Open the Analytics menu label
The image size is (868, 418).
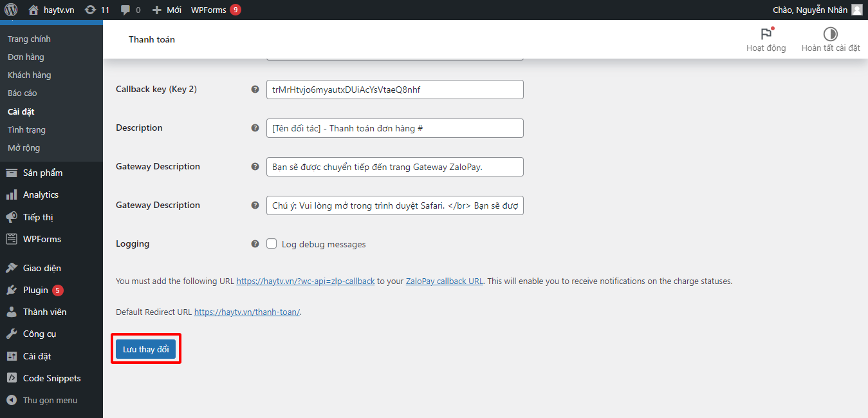pyautogui.click(x=41, y=195)
